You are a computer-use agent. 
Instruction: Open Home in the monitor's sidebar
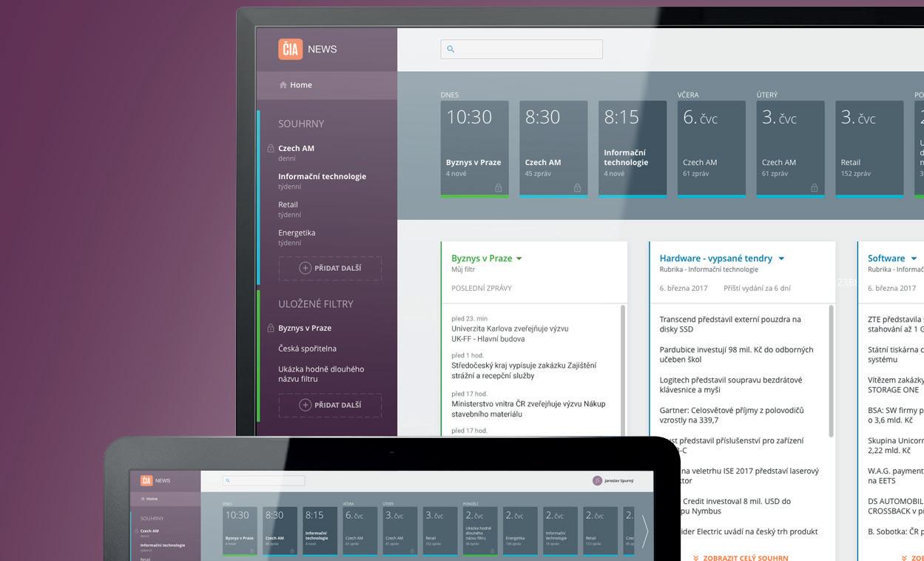point(327,85)
